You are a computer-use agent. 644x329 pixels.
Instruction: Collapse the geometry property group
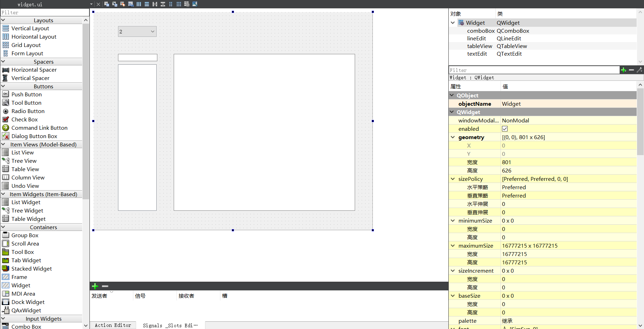coord(453,137)
